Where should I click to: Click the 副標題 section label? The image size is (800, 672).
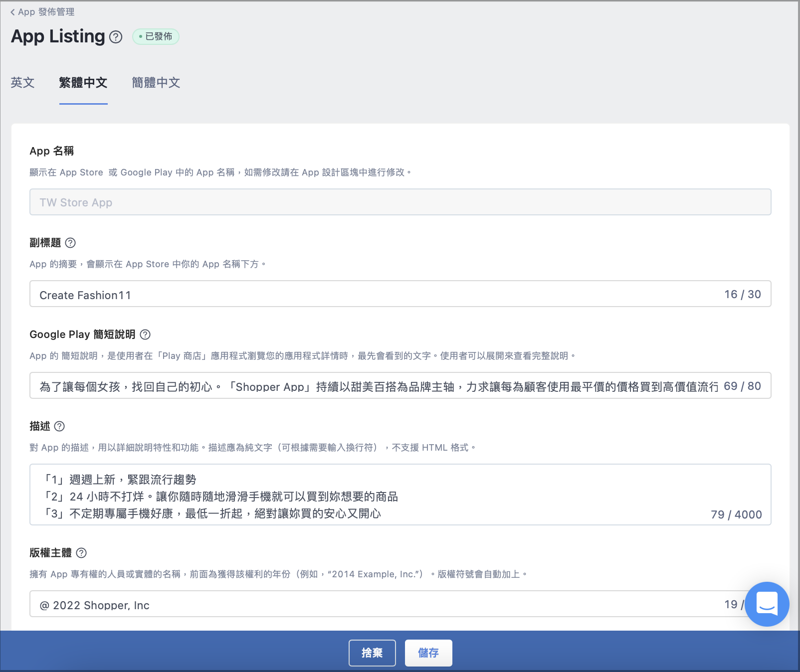pyautogui.click(x=45, y=243)
